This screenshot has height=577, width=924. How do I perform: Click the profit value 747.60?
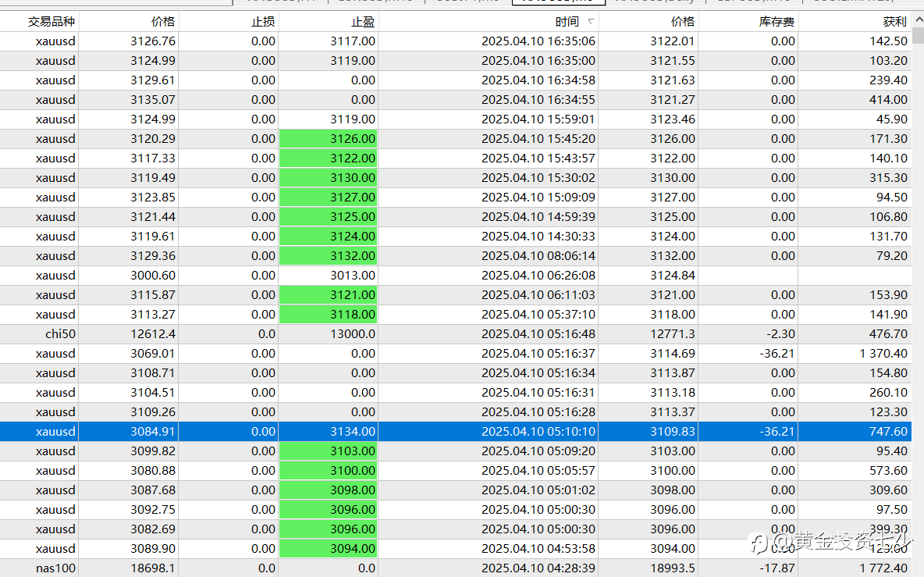point(889,432)
